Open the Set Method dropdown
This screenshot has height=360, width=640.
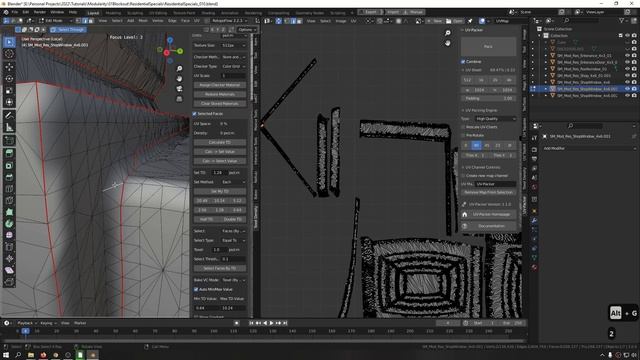[x=233, y=182]
